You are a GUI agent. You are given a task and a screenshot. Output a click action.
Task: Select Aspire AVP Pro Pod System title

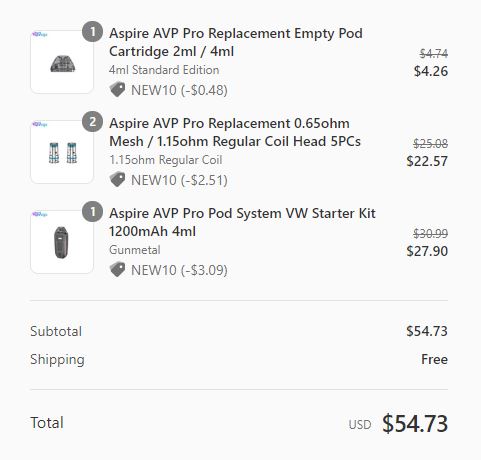pos(242,222)
